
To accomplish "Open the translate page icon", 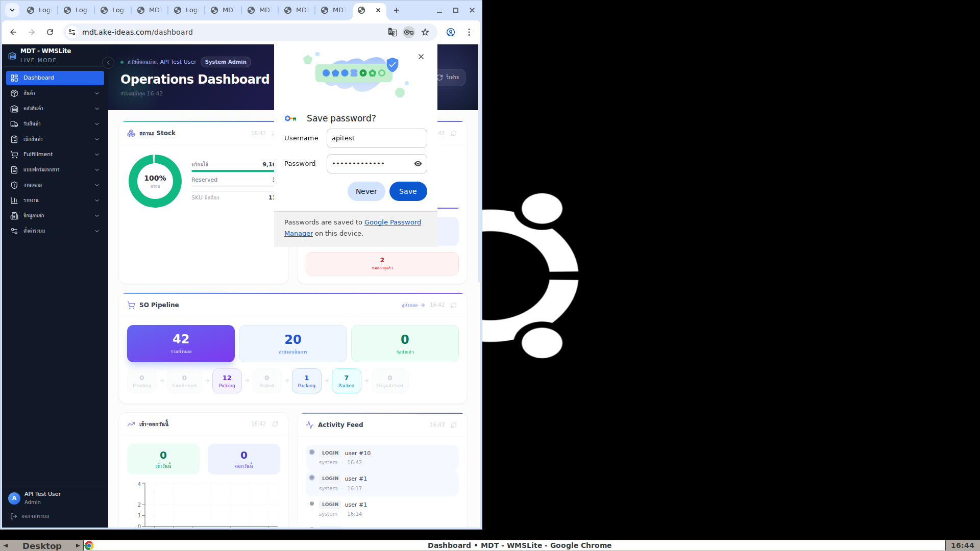I will pos(393,32).
